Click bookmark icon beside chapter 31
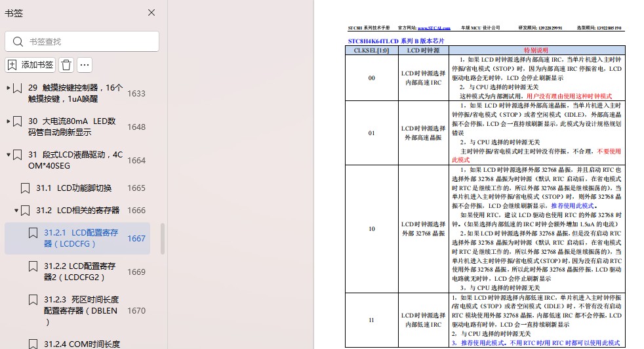Viewport: 644px width, 349px height. 17,155
